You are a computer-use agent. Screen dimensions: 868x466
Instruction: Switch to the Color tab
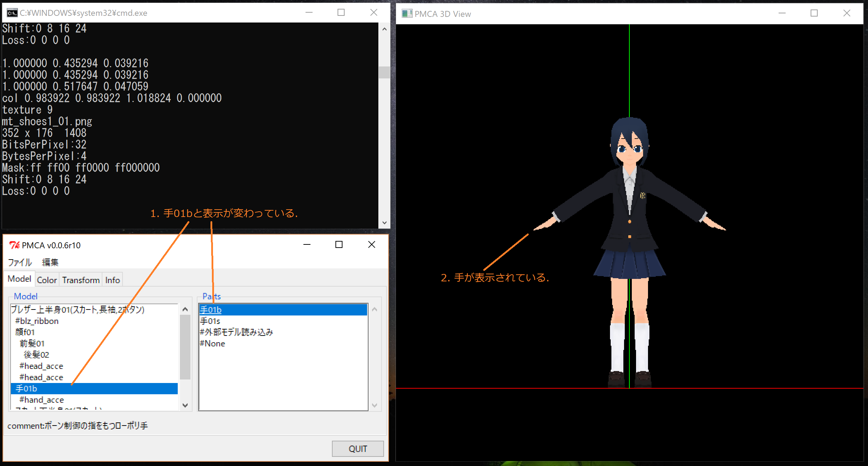tap(47, 280)
